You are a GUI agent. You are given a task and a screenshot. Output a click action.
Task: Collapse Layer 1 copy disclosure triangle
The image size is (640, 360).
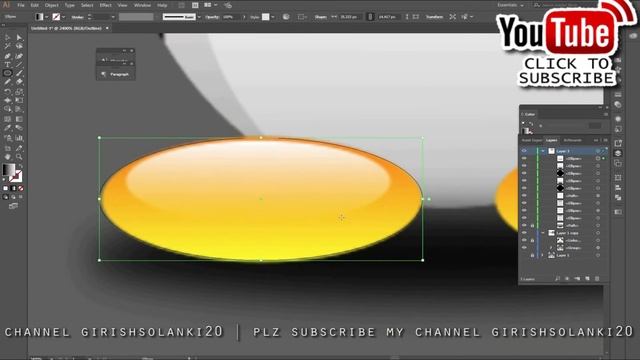coord(543,233)
